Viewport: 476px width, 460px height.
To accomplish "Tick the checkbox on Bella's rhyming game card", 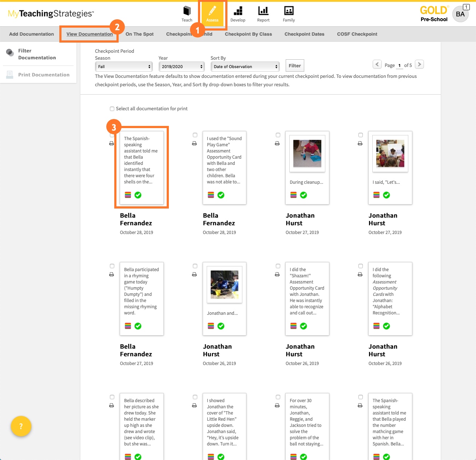I will (112, 266).
